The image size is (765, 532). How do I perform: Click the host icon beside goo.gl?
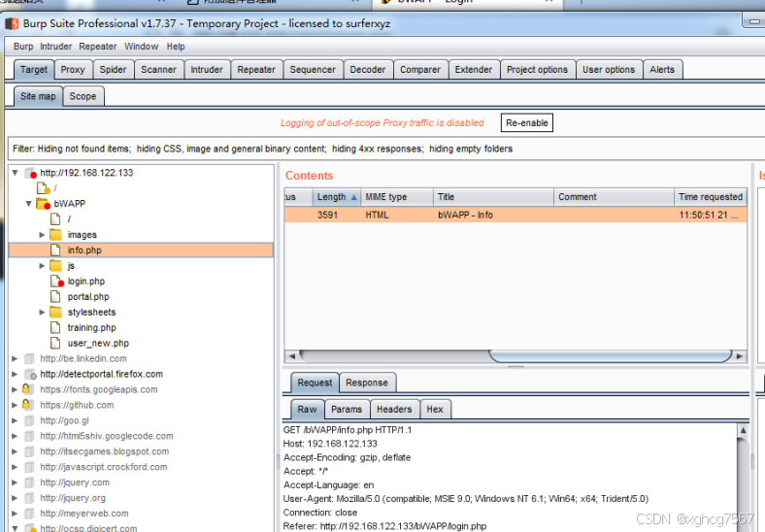coord(29,420)
